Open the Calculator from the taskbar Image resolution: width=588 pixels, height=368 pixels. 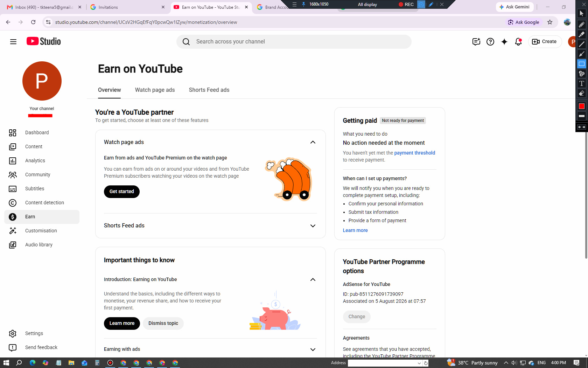point(97,363)
